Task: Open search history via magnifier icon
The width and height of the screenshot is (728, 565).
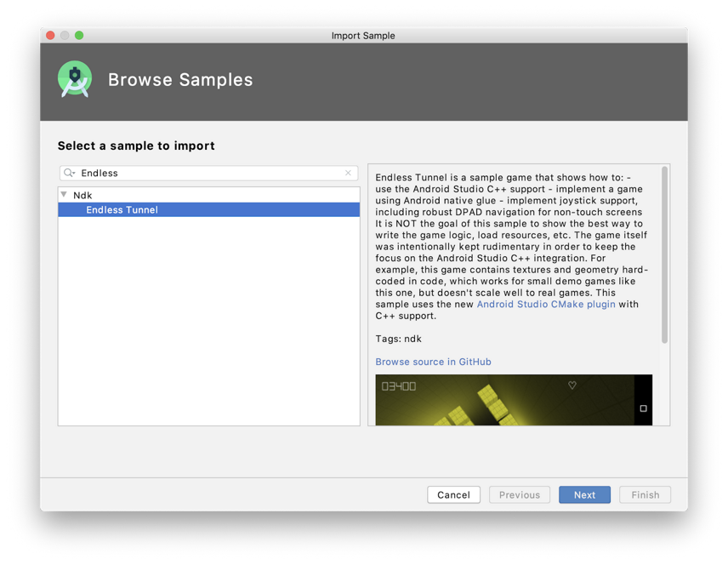Action: [70, 173]
